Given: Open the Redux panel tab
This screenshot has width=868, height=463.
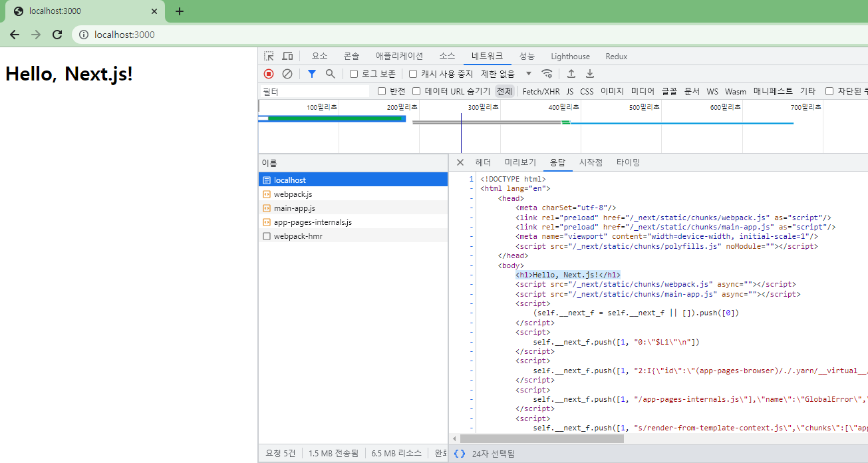Looking at the screenshot, I should tap(617, 57).
